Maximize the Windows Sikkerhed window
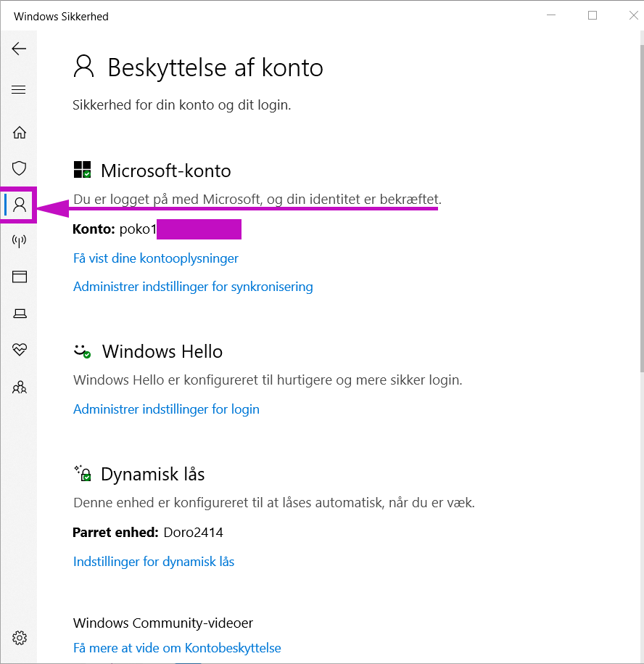The image size is (644, 664). tap(593, 15)
